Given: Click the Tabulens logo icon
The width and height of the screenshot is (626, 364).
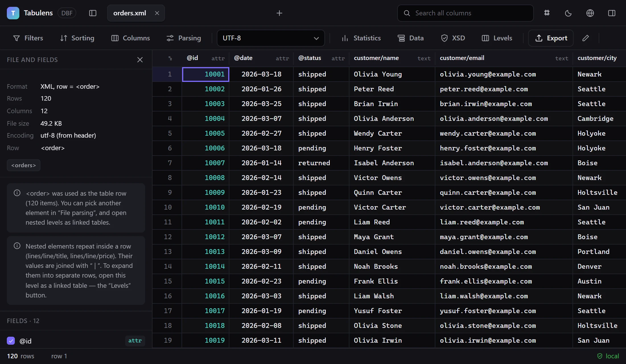Looking at the screenshot, I should [13, 13].
